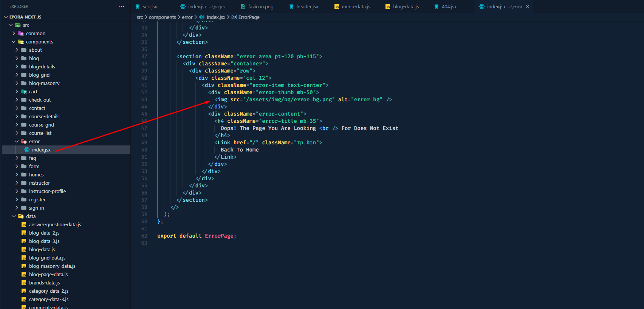Image resolution: width=644 pixels, height=309 pixels.
Task: Click the error folder icon in explorer
Action: [24, 142]
